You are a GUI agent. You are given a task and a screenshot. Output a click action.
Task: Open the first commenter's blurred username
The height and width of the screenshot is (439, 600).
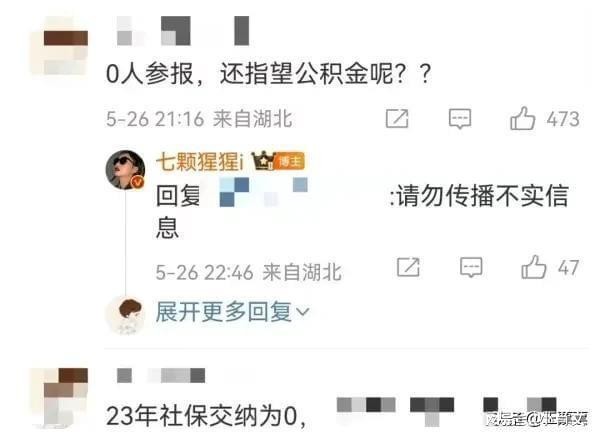pyautogui.click(x=183, y=31)
